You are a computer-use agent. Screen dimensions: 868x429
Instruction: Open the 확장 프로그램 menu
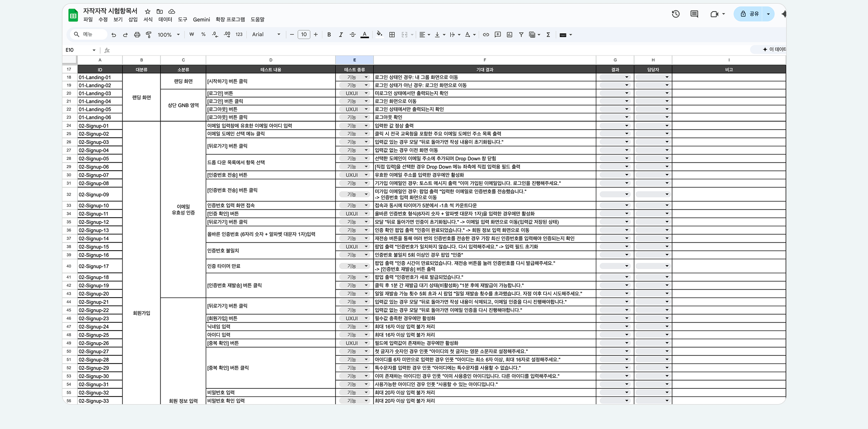click(x=230, y=19)
